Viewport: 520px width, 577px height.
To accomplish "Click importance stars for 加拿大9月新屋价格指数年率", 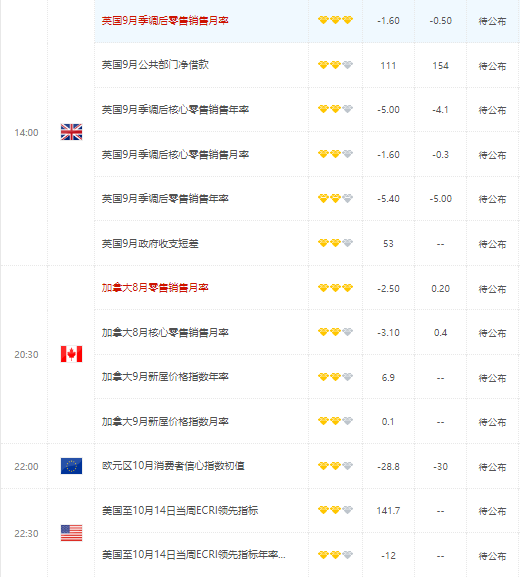I will click(335, 377).
